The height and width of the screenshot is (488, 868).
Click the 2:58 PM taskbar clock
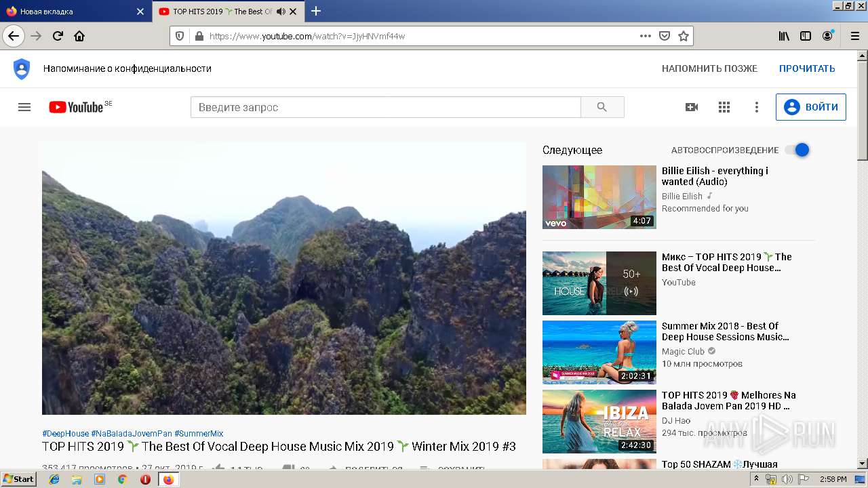[x=833, y=479]
